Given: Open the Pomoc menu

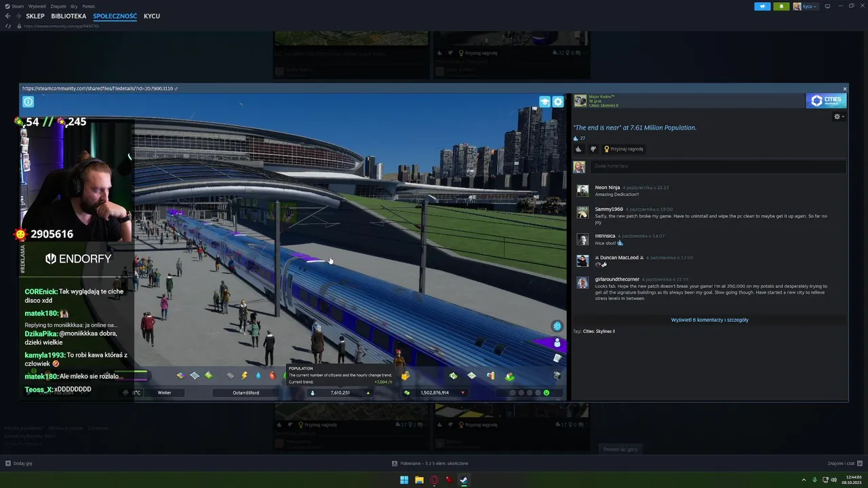Looking at the screenshot, I should [89, 6].
